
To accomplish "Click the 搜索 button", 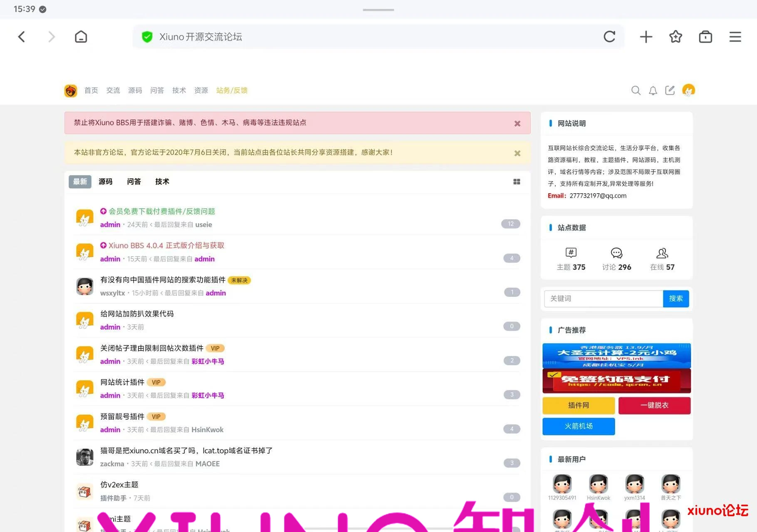I will pos(676,298).
